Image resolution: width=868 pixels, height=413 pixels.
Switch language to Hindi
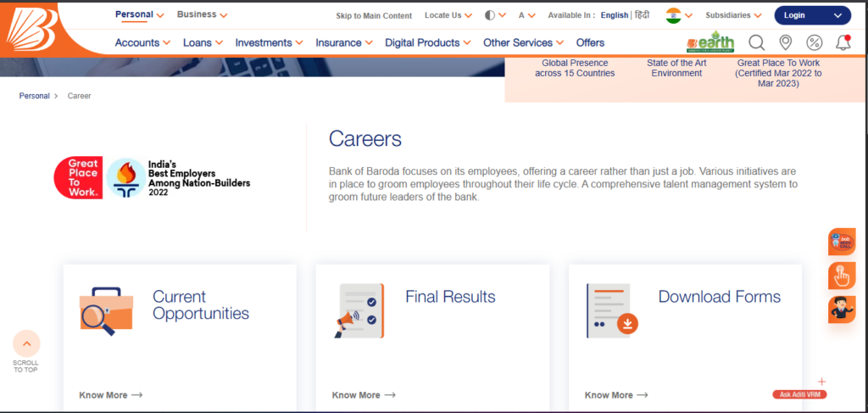(642, 15)
